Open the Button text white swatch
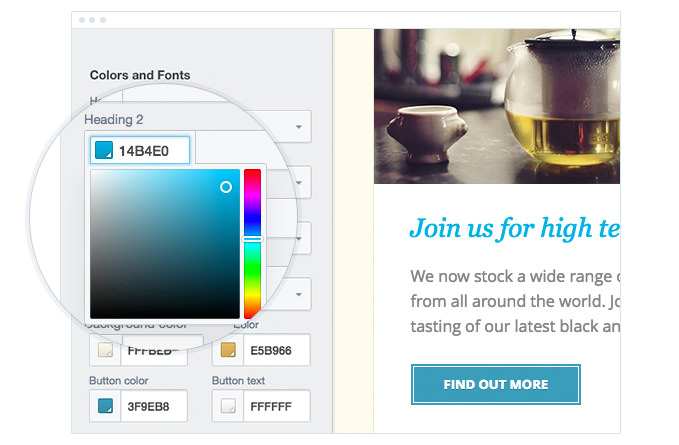 click(228, 406)
